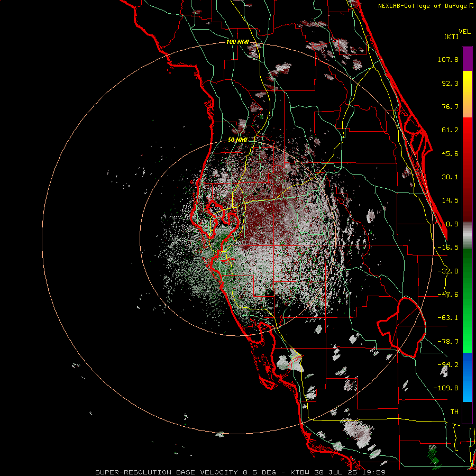Click the 92.3 legend value

(x=450, y=83)
